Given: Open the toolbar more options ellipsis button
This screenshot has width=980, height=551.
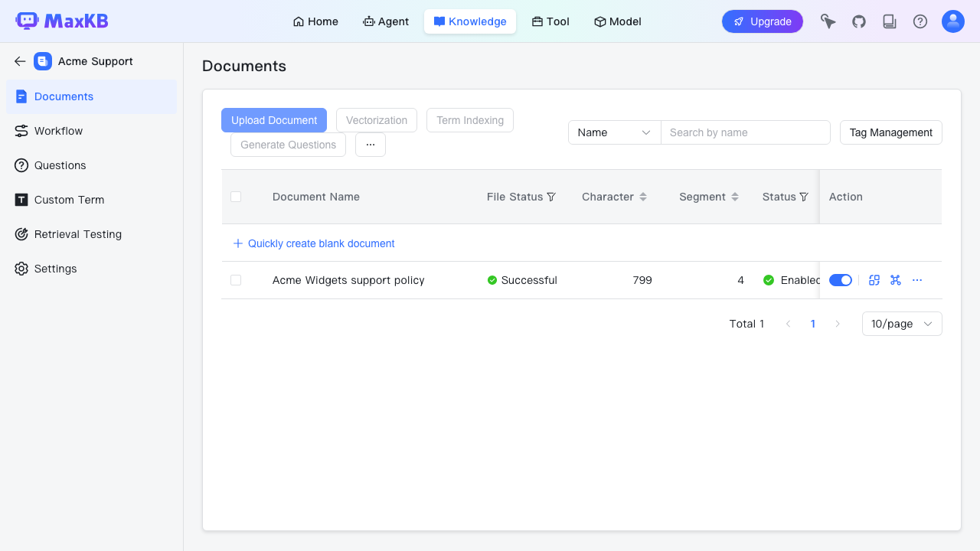Looking at the screenshot, I should click(371, 145).
